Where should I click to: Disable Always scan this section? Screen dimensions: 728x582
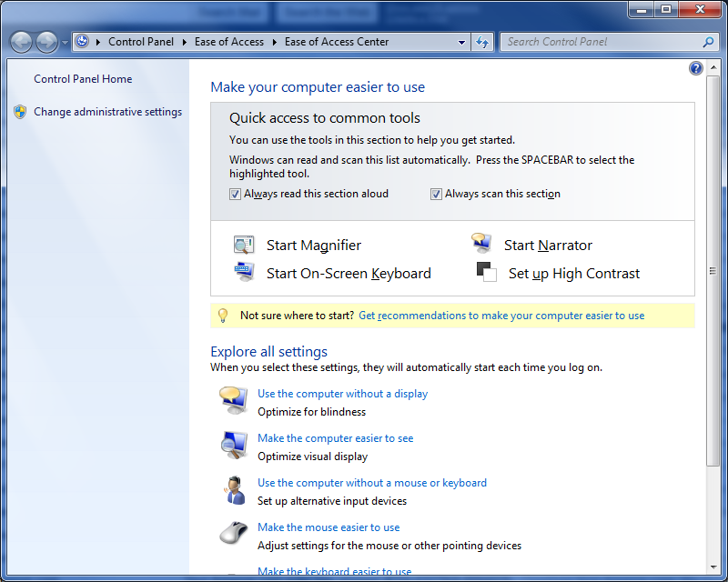[436, 194]
